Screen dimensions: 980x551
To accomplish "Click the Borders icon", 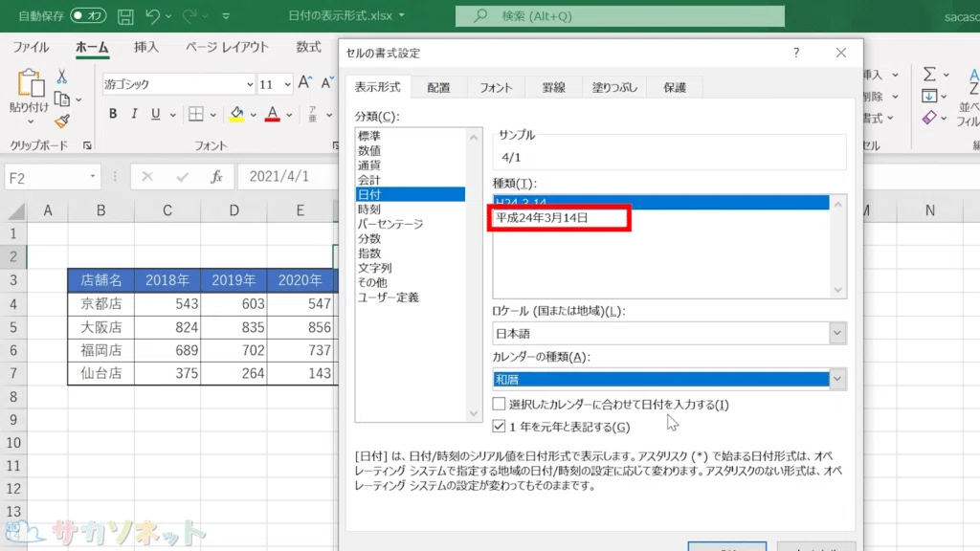I will tap(195, 114).
